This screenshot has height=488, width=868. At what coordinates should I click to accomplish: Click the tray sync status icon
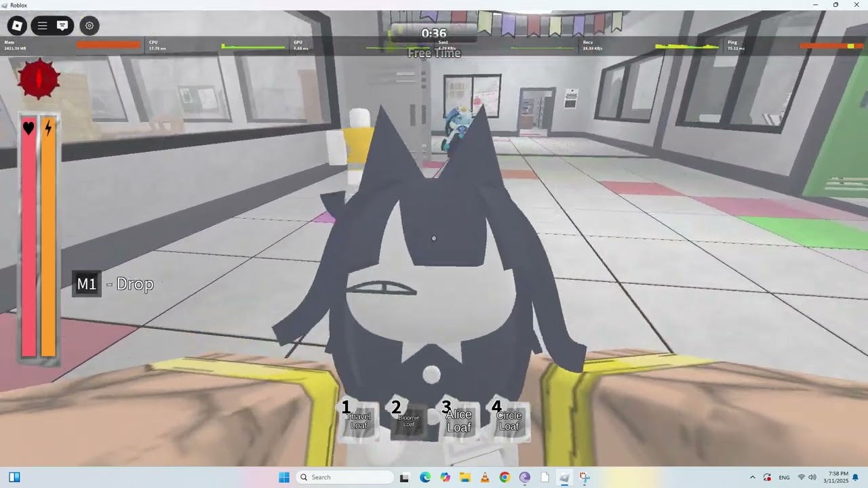[x=767, y=477]
